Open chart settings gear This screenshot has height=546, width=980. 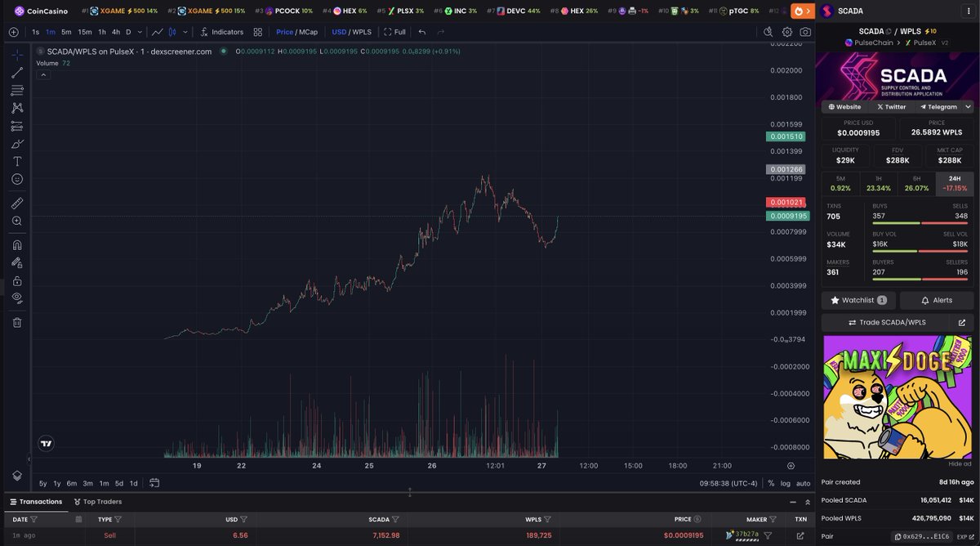787,32
